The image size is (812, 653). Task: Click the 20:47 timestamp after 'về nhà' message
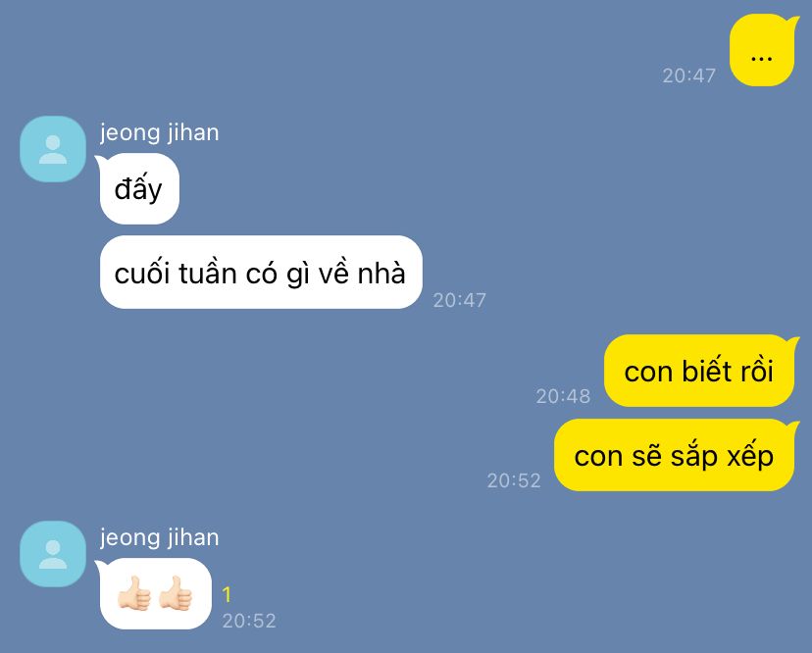click(459, 300)
